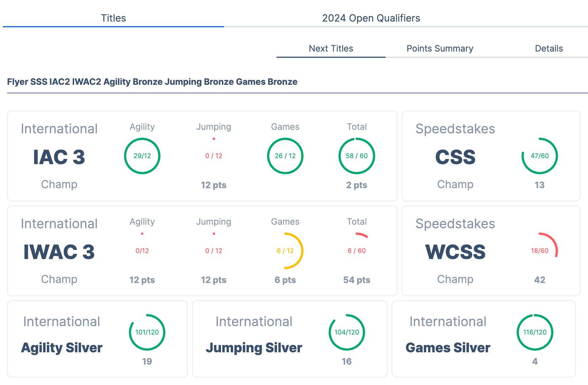Click the IWAC 3 Games 6/12 yellow ring

[x=285, y=251]
